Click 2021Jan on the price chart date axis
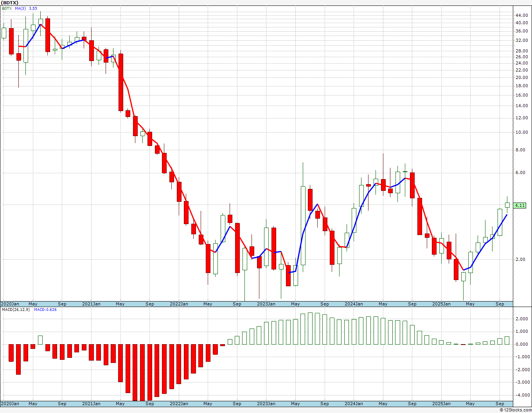 (x=91, y=304)
